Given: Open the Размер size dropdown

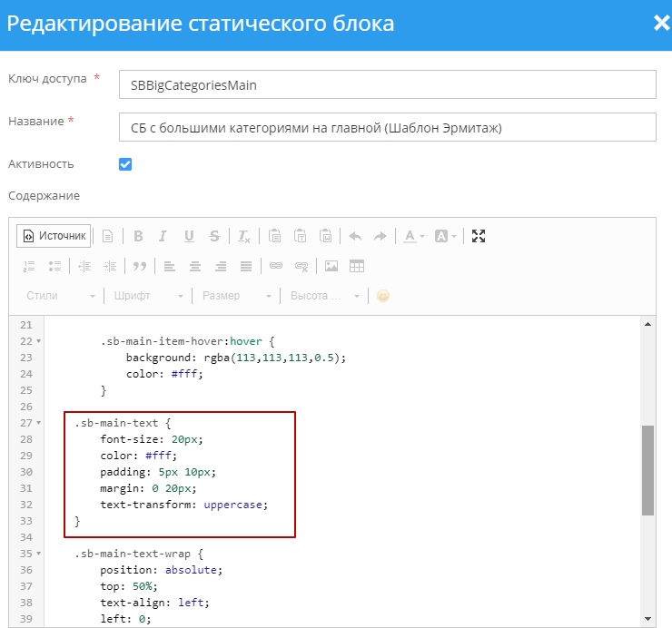Looking at the screenshot, I should (236, 296).
